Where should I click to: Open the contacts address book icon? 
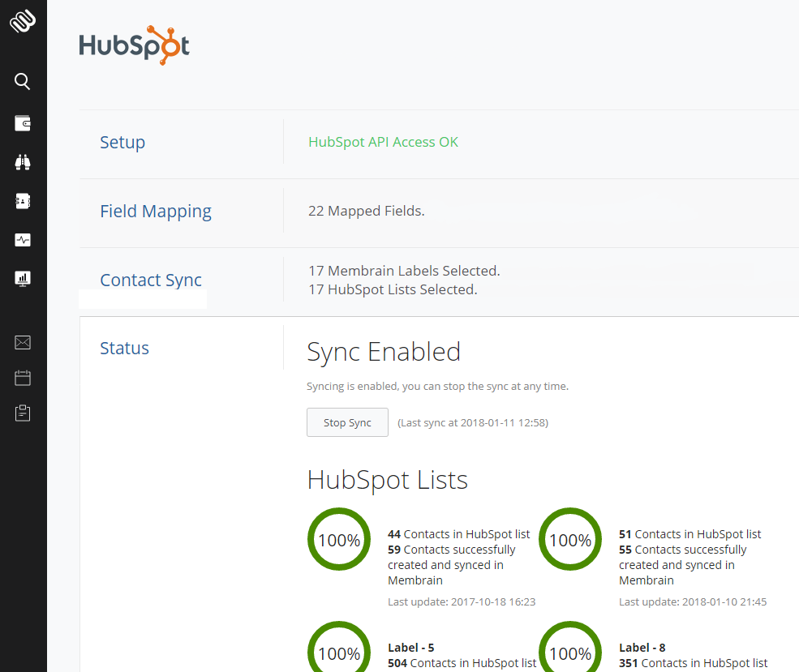click(23, 201)
